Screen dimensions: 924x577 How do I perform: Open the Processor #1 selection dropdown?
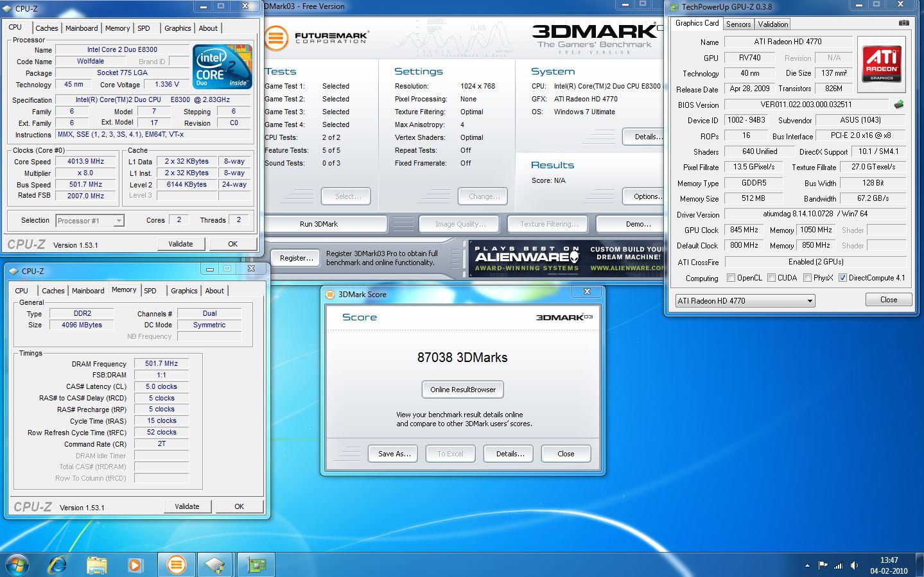pyautogui.click(x=89, y=220)
